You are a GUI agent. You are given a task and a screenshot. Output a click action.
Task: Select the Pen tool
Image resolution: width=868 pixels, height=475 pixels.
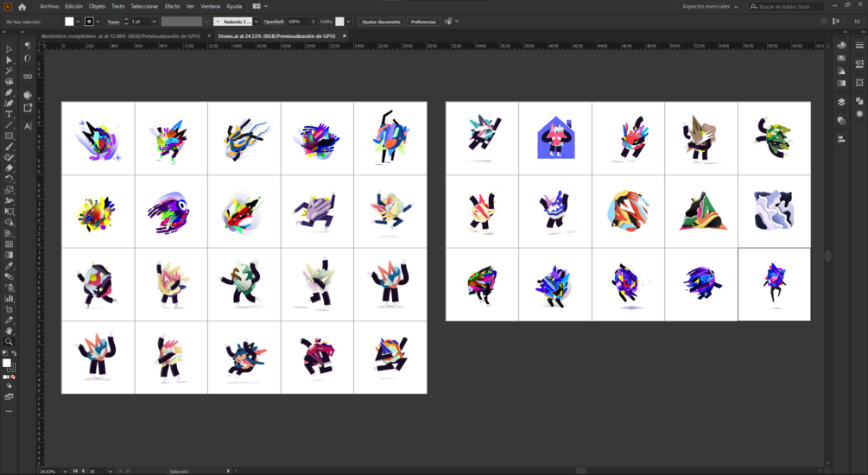9,92
